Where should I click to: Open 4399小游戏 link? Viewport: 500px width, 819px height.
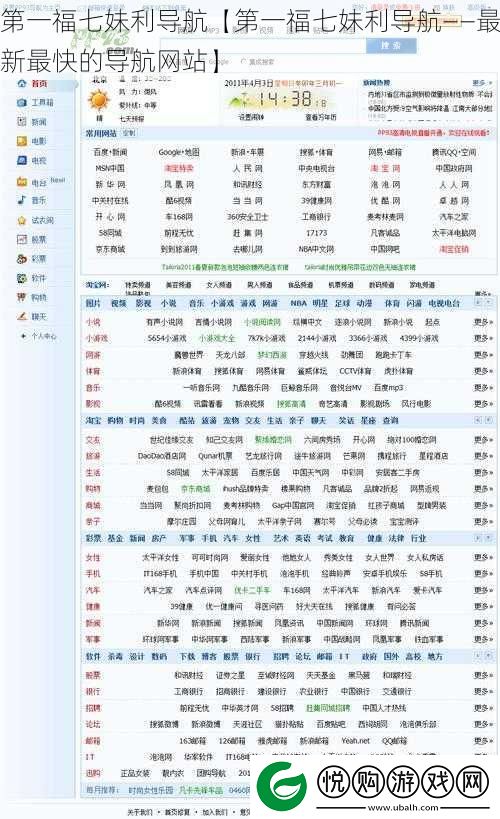pyautogui.click(x=419, y=338)
